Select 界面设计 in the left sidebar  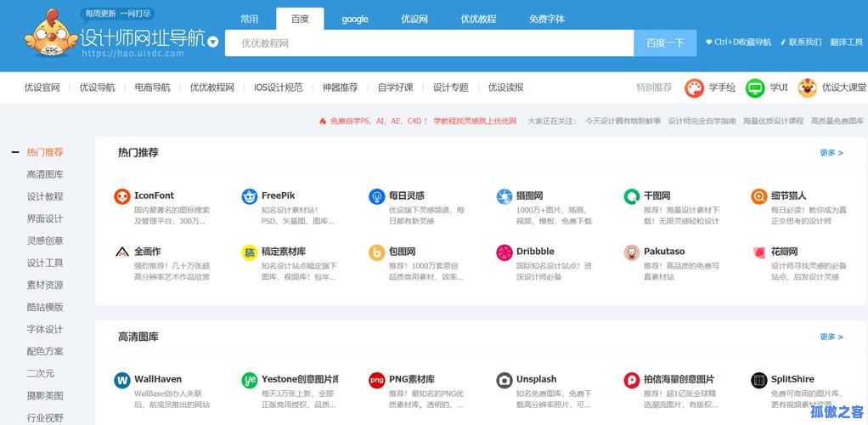(x=45, y=218)
